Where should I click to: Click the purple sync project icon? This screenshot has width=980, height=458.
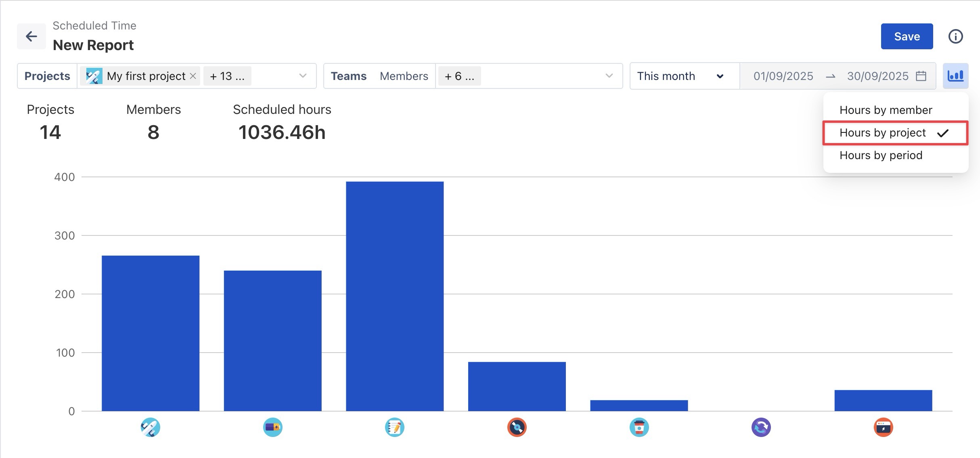tap(761, 427)
